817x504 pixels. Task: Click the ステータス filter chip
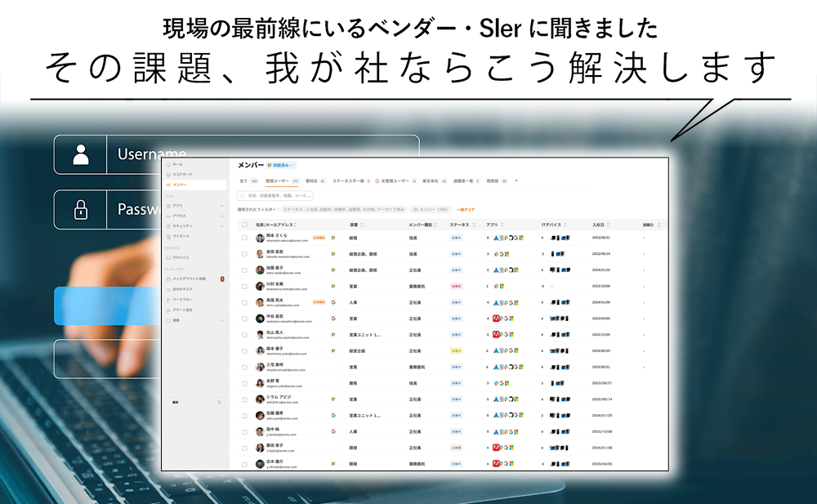344,209
